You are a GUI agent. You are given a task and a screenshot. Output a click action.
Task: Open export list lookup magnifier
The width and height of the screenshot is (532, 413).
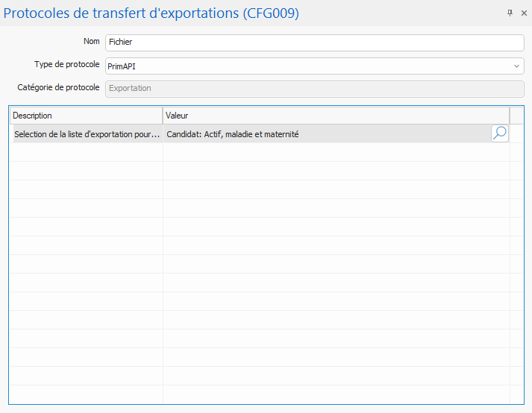coord(500,133)
